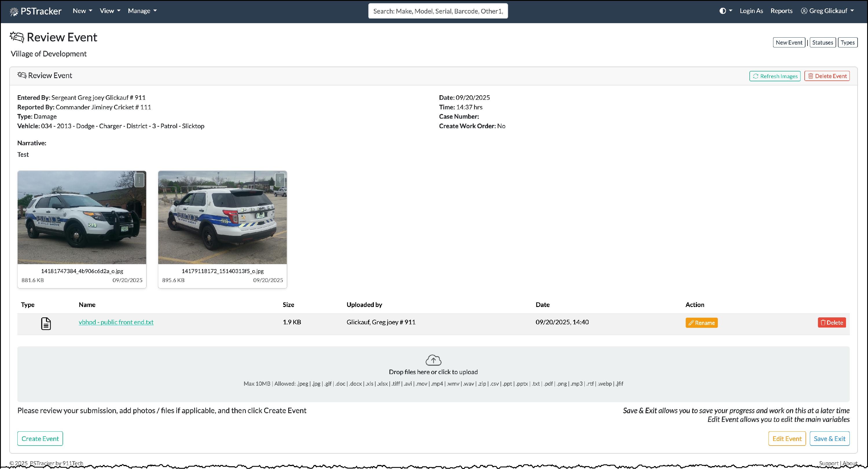
Task: Go to Reports in the navbar
Action: point(781,11)
